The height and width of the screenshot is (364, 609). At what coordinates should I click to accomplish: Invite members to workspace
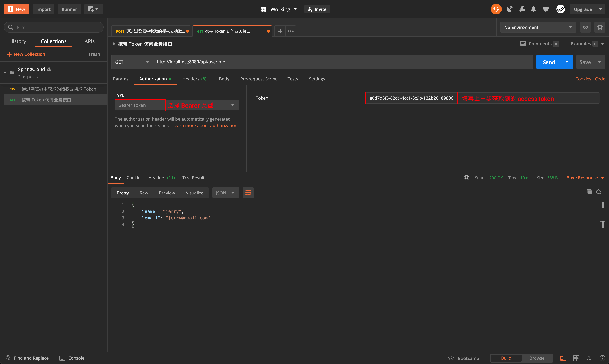(317, 9)
